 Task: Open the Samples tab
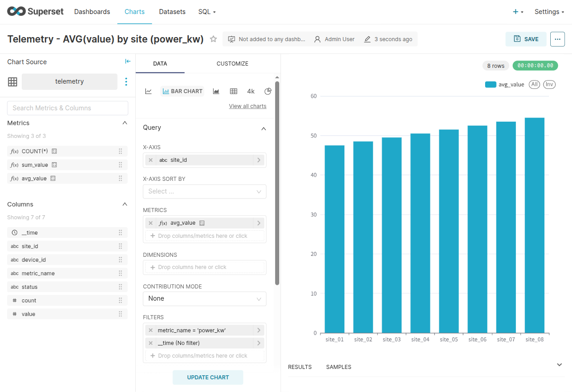point(339,367)
